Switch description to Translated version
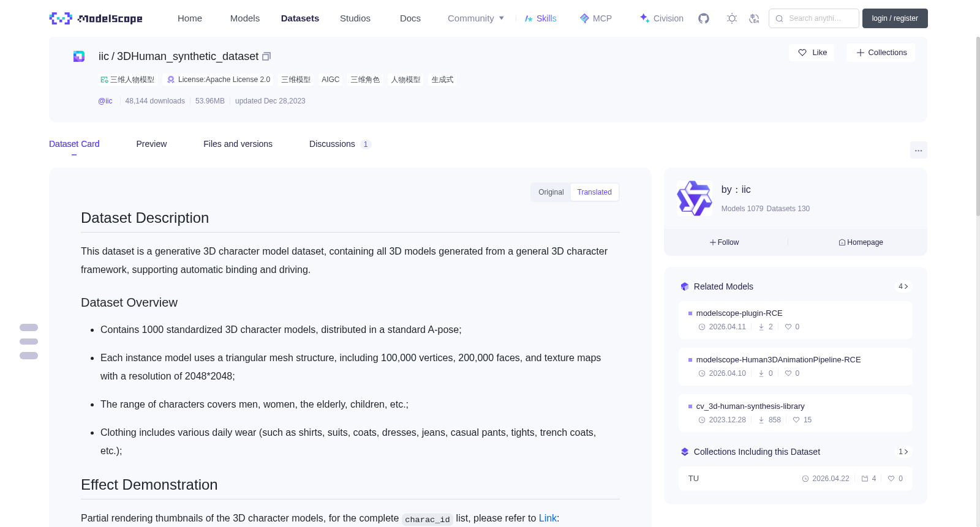This screenshot has height=527, width=980. pyautogui.click(x=594, y=192)
